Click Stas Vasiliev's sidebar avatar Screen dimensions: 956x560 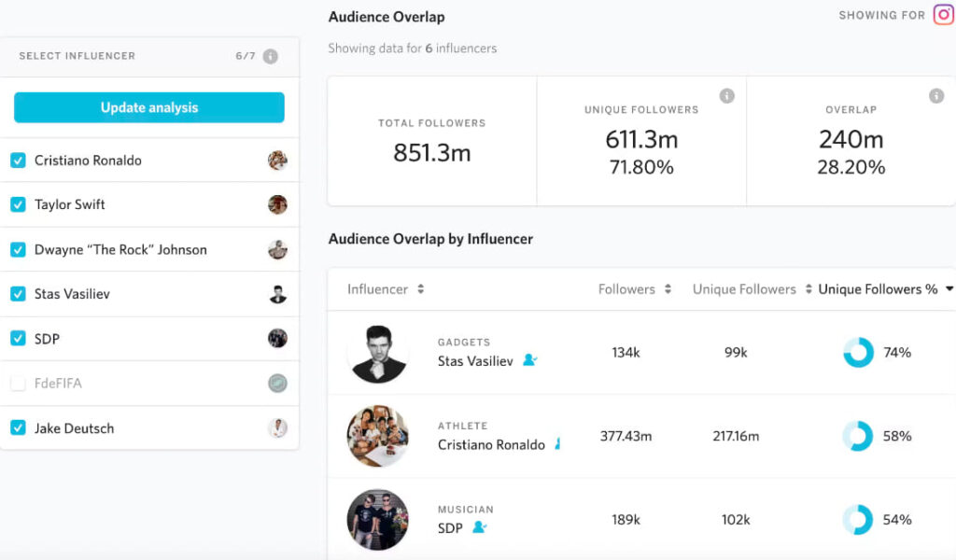pyautogui.click(x=277, y=294)
